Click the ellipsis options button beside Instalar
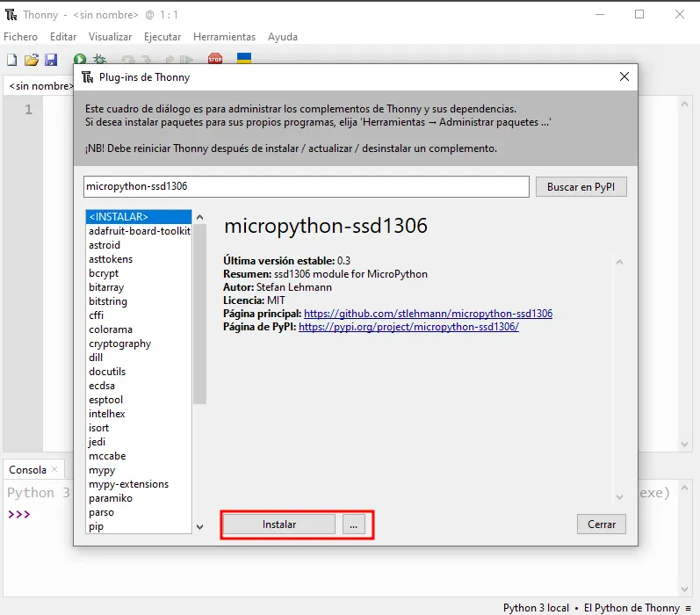700x615 pixels. tap(354, 525)
